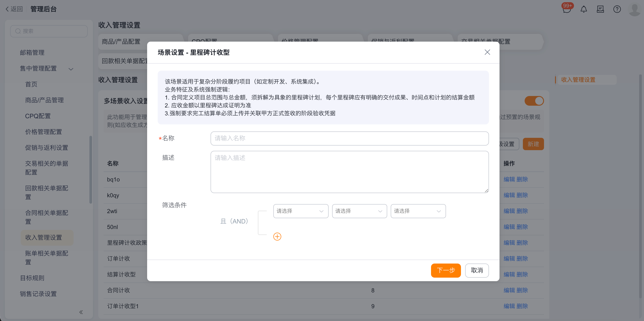This screenshot has height=321, width=644.
Task: Open the task list icon in header
Action: pos(600,9)
